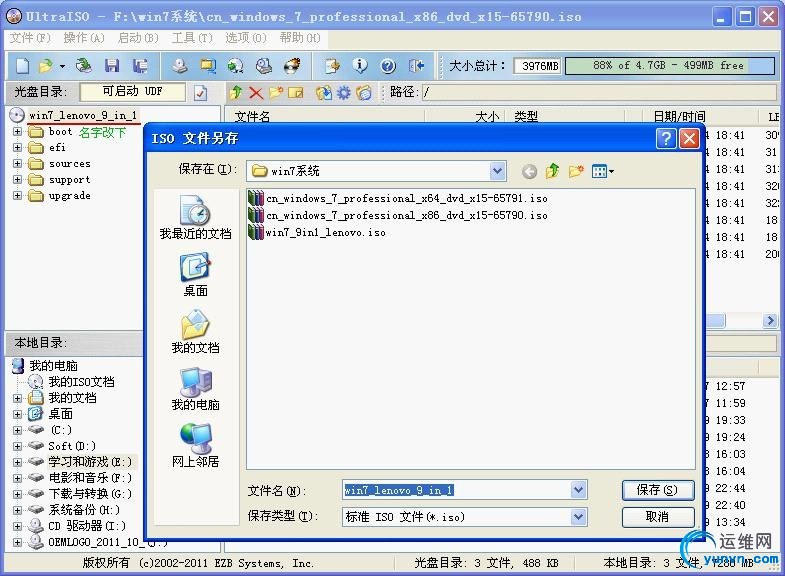
Task: Click the Save floppy disk toolbar icon
Action: click(112, 66)
